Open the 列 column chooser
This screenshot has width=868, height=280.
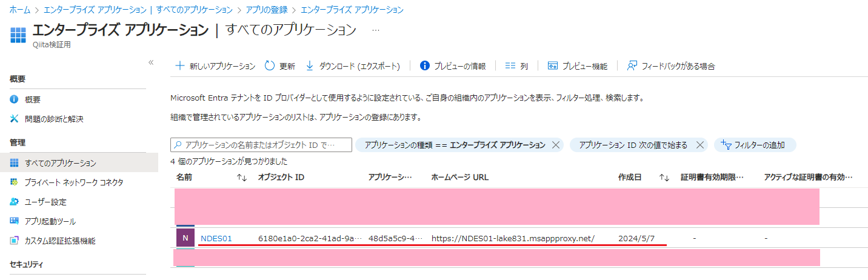tap(516, 66)
